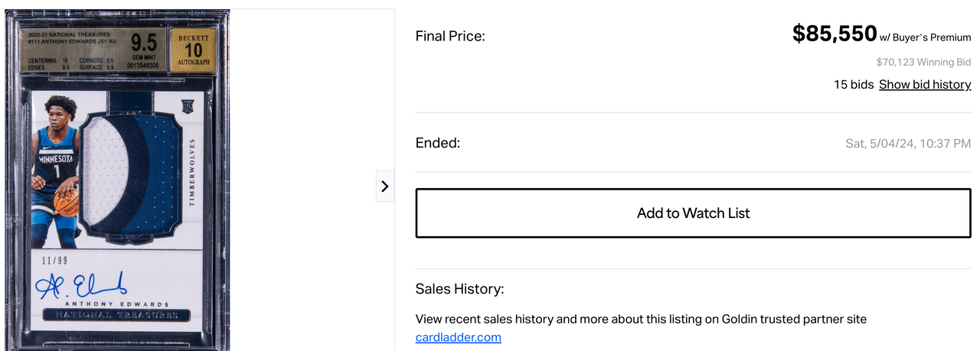Open the Show bid history link
Screen dimensions: 980x351
tap(925, 85)
